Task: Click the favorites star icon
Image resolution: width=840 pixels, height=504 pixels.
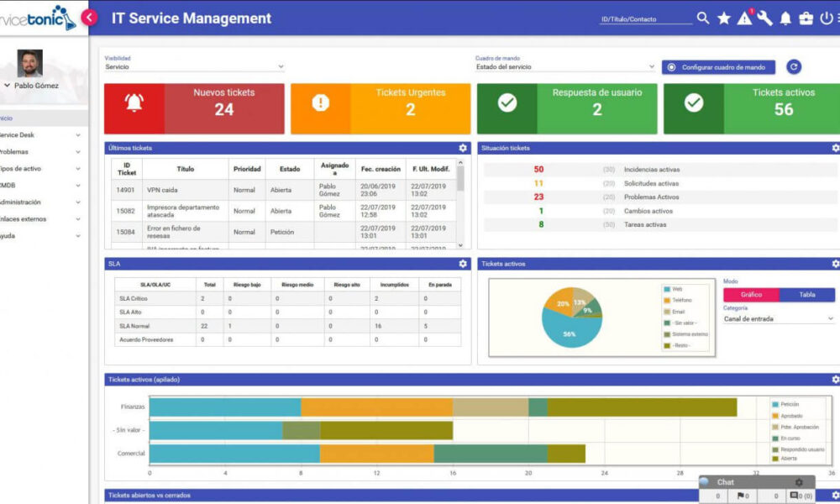Action: [x=723, y=17]
